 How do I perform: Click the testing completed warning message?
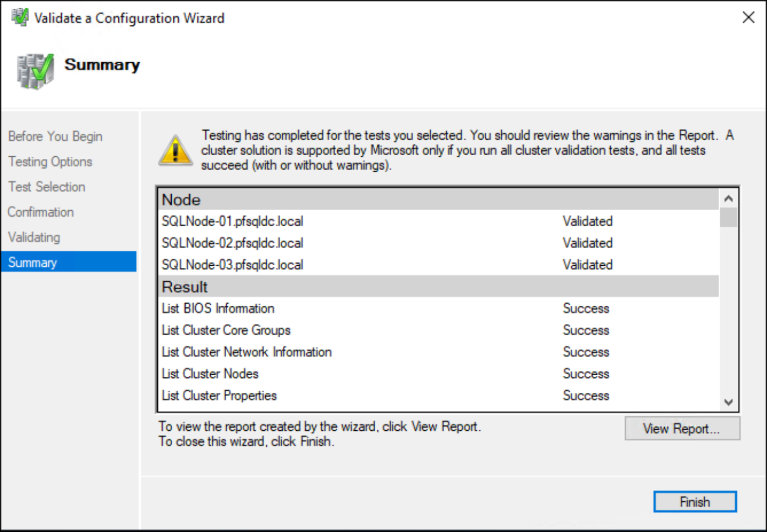pyautogui.click(x=467, y=150)
